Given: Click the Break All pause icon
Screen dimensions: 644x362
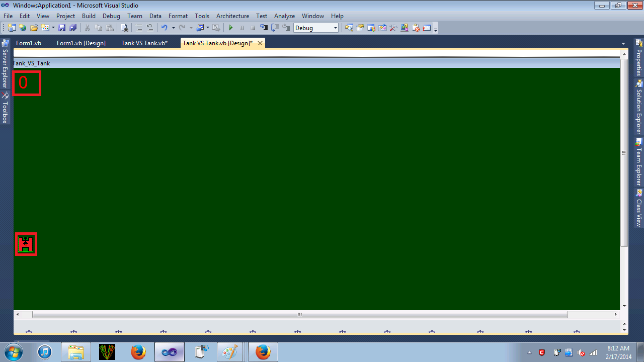Looking at the screenshot, I should click(x=242, y=28).
